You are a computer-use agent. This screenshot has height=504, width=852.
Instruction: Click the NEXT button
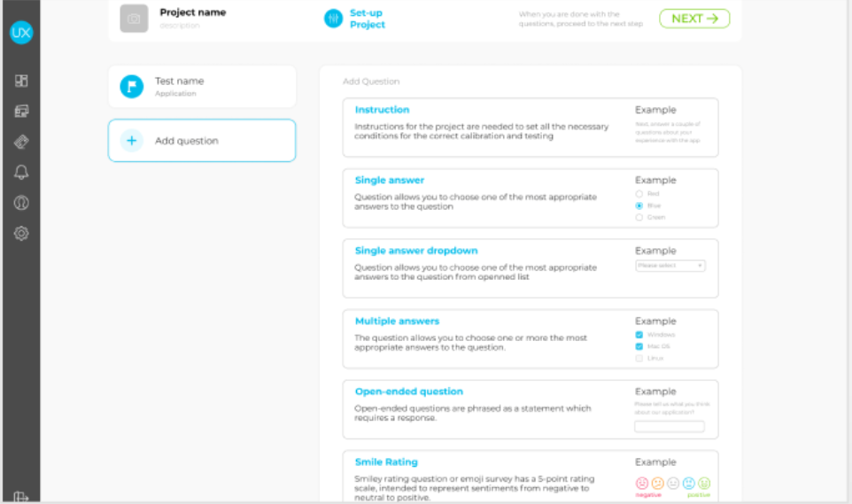[x=693, y=19]
